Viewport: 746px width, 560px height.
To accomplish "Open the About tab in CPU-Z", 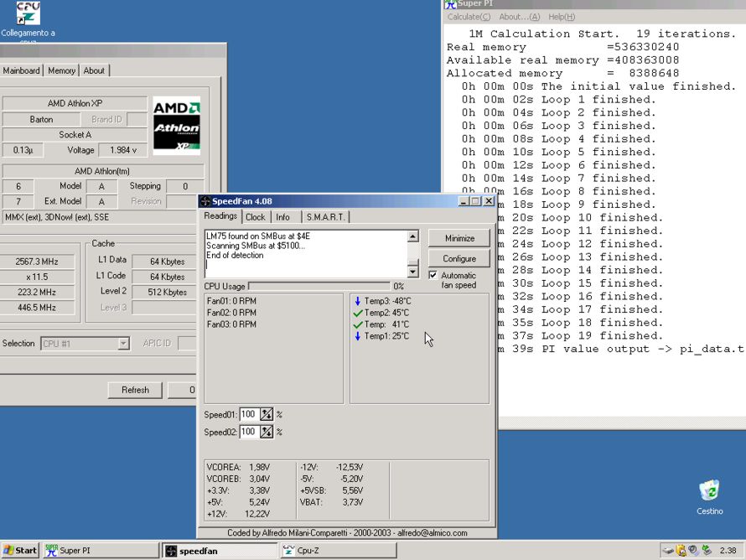I will pos(94,70).
